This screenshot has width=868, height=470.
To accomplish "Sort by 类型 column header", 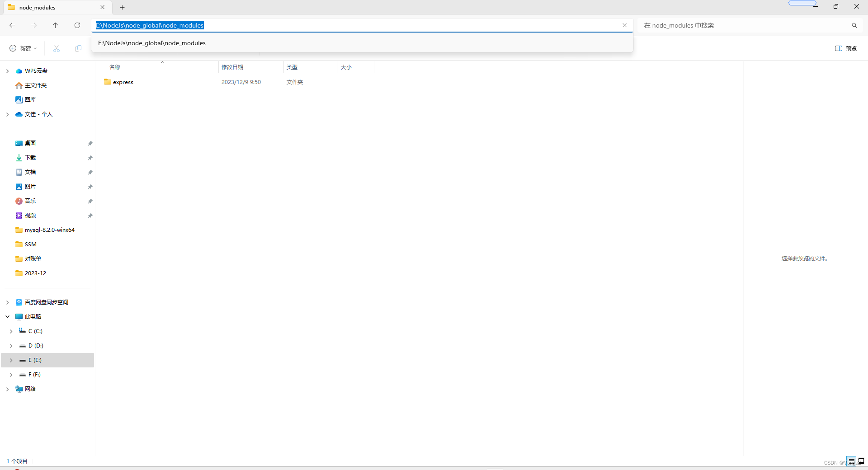I will (x=292, y=67).
